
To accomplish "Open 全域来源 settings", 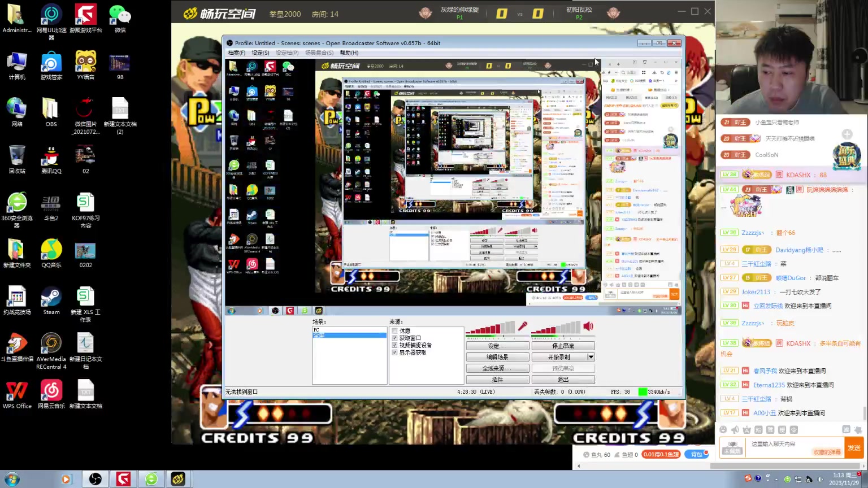I will click(497, 368).
